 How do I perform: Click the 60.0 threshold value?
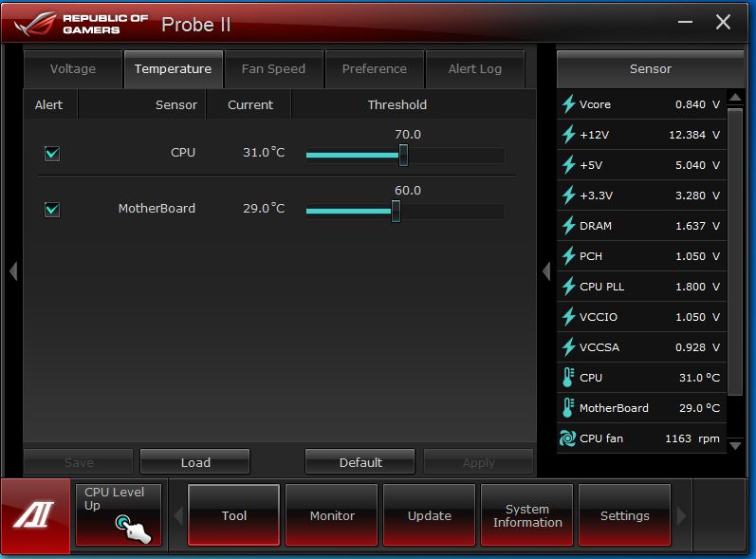(408, 191)
